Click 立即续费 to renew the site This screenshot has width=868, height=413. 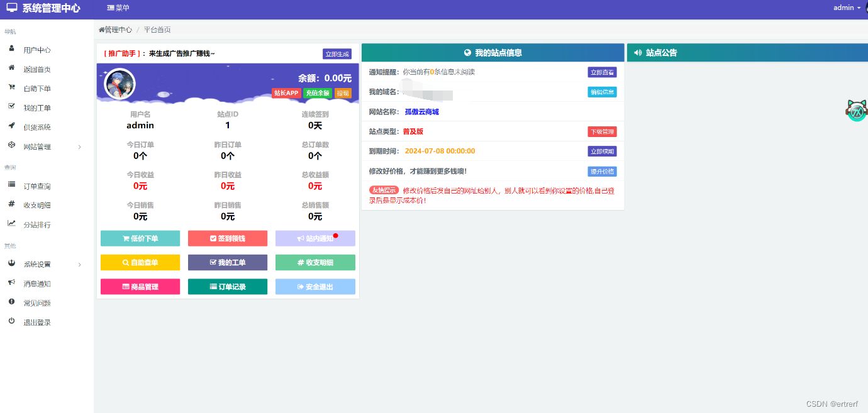click(x=602, y=151)
